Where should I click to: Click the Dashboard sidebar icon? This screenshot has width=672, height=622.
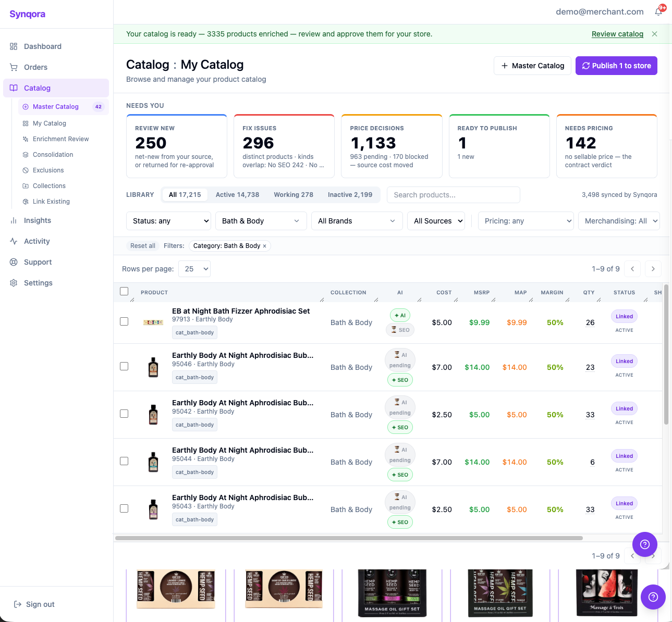pos(14,46)
